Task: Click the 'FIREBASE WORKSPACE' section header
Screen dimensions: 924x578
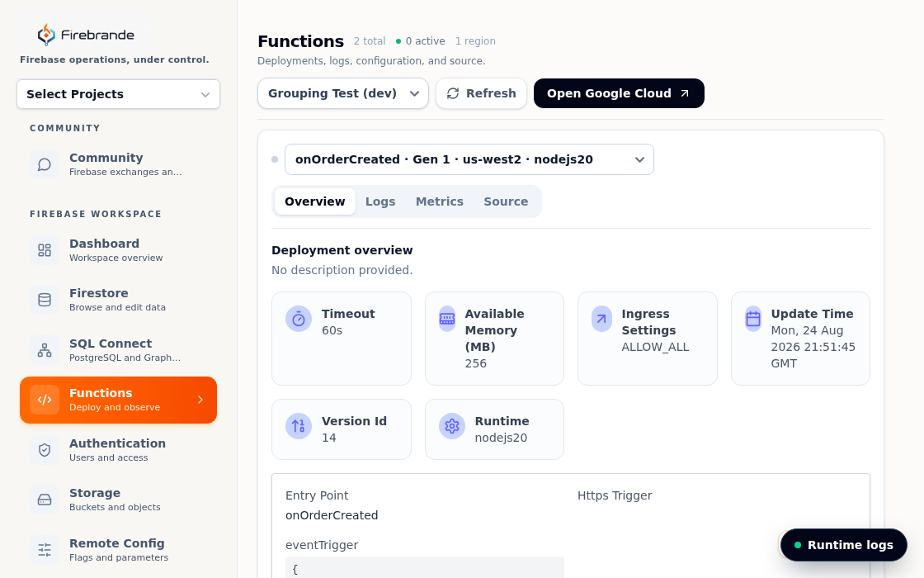Action: tap(96, 214)
